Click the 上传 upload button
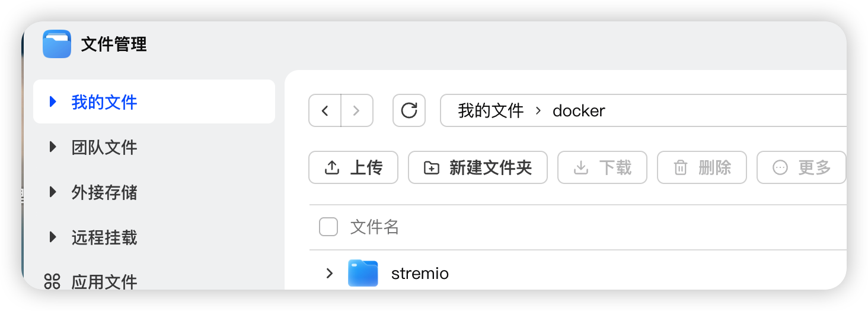 [x=353, y=167]
